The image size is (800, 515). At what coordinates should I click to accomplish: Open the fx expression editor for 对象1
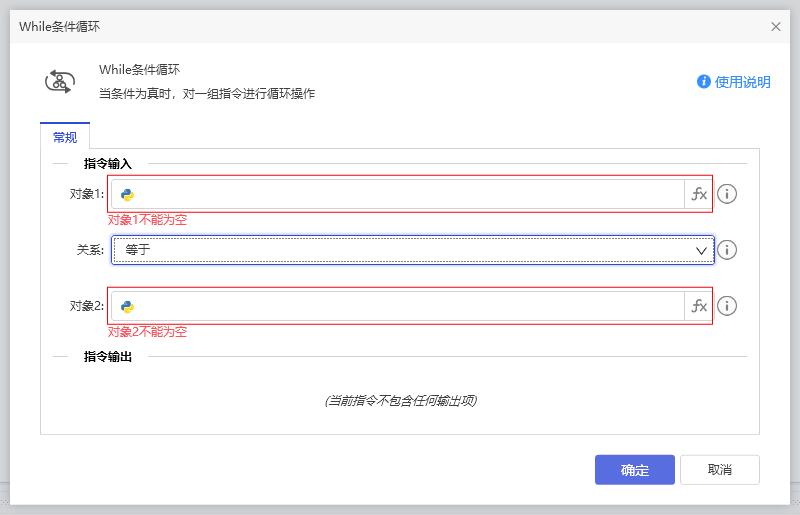699,194
